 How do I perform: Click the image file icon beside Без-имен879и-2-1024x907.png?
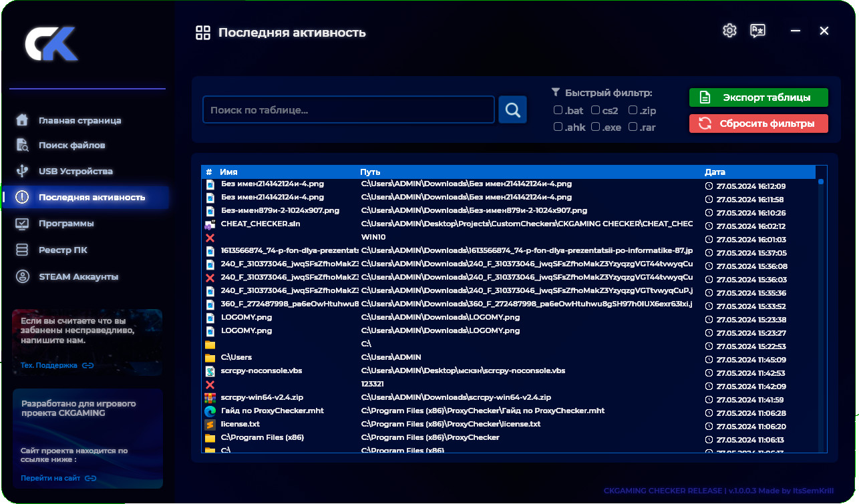[210, 211]
